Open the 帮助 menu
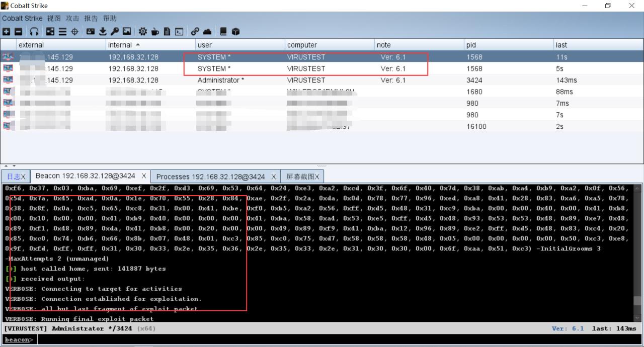 110,18
